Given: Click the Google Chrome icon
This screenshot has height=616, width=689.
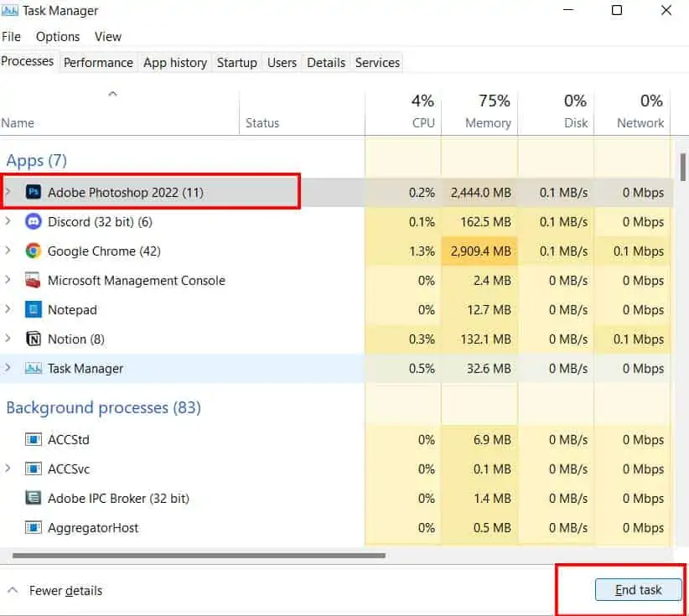Looking at the screenshot, I should [34, 251].
